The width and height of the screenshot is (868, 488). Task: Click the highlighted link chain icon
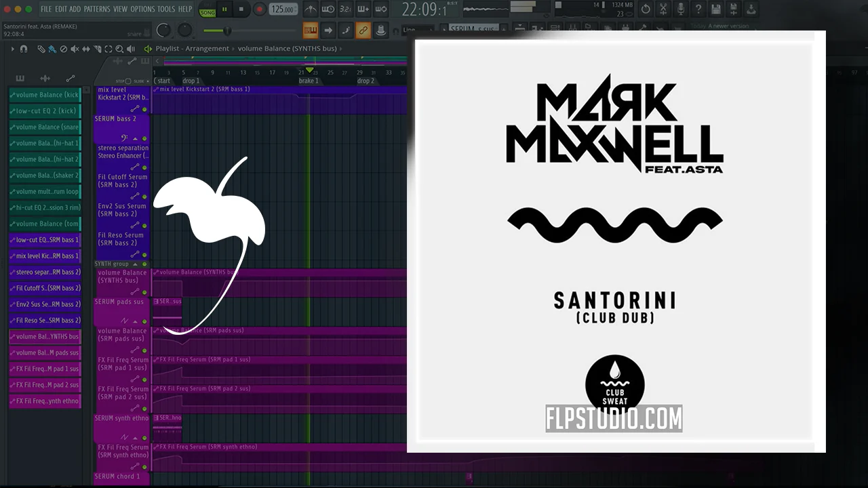(x=363, y=30)
